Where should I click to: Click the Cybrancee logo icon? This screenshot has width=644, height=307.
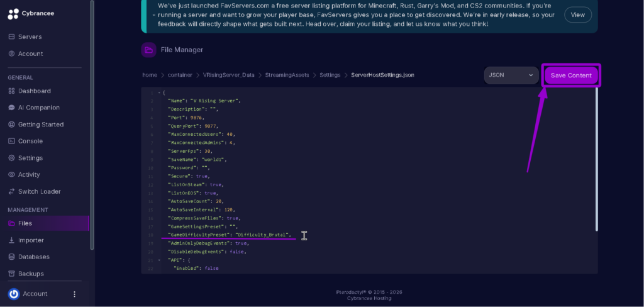tap(13, 14)
